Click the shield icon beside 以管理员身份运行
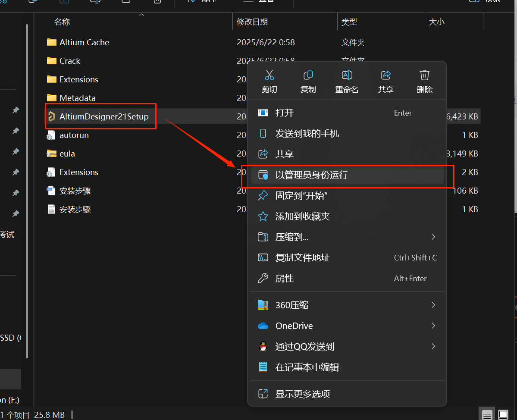Image resolution: width=517 pixels, height=420 pixels. pyautogui.click(x=263, y=175)
